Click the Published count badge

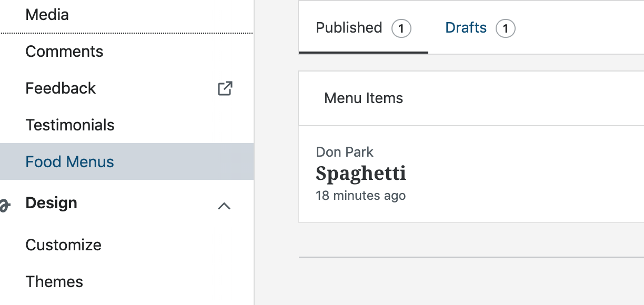click(401, 28)
